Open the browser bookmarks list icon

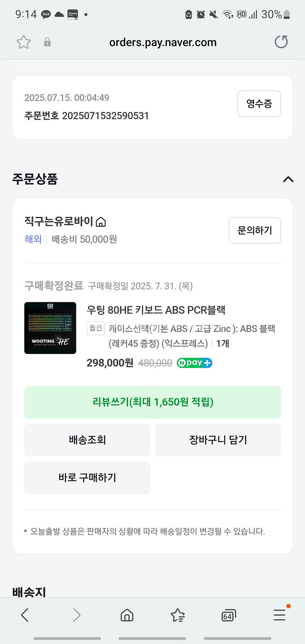click(x=178, y=615)
